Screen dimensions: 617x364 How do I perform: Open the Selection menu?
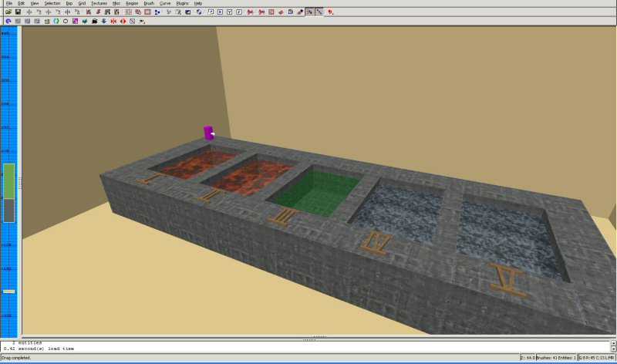[x=52, y=3]
